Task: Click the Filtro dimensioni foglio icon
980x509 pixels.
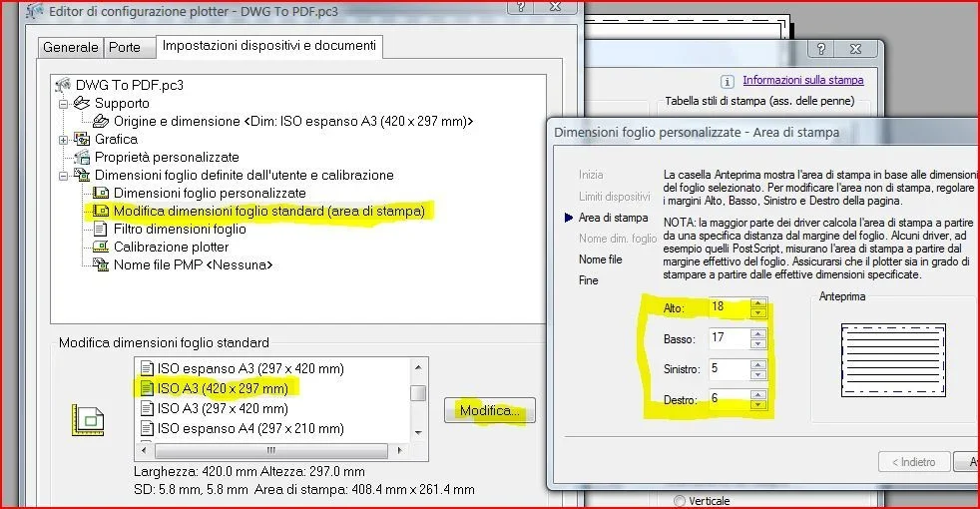Action: 101,230
